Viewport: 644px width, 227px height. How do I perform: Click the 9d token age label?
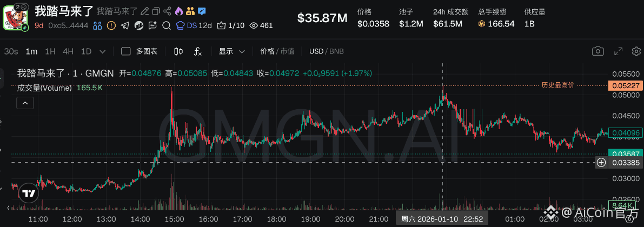click(x=39, y=25)
